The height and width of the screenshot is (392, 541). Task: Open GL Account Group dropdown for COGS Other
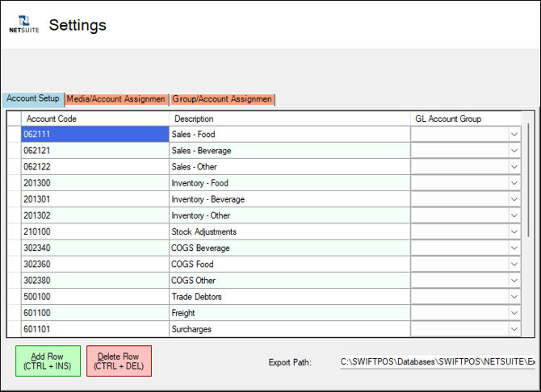coord(514,280)
